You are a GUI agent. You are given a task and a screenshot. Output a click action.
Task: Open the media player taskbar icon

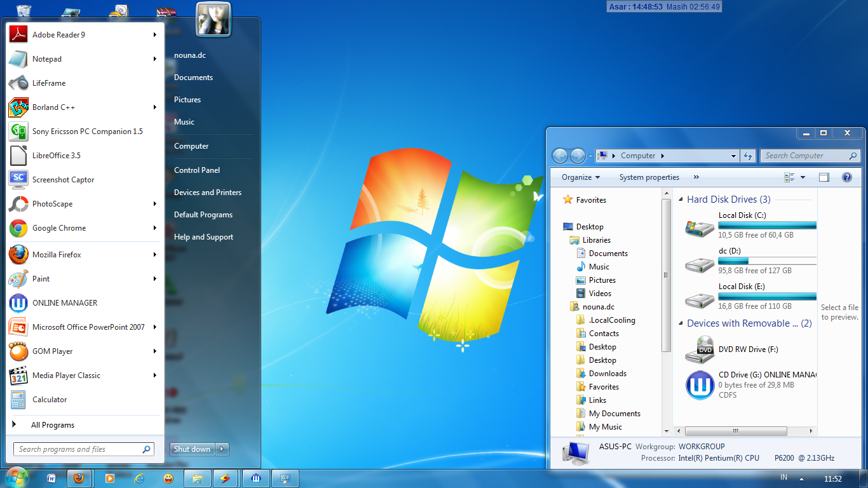click(109, 478)
